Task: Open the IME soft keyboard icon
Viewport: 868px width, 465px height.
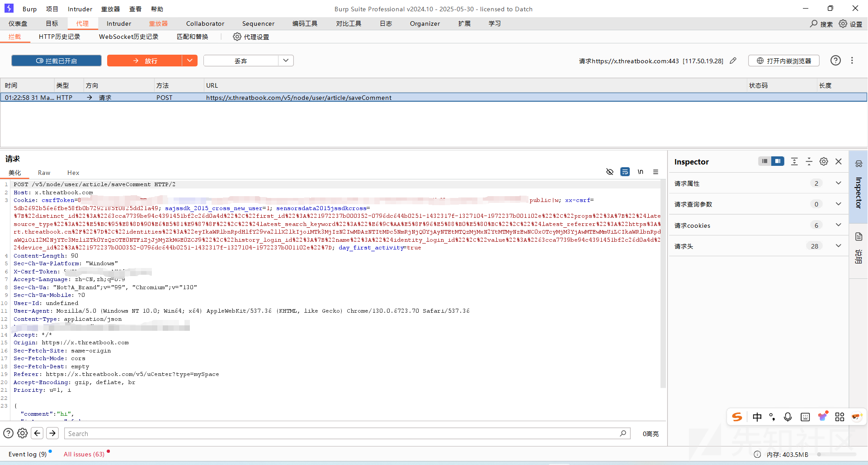Action: click(805, 417)
